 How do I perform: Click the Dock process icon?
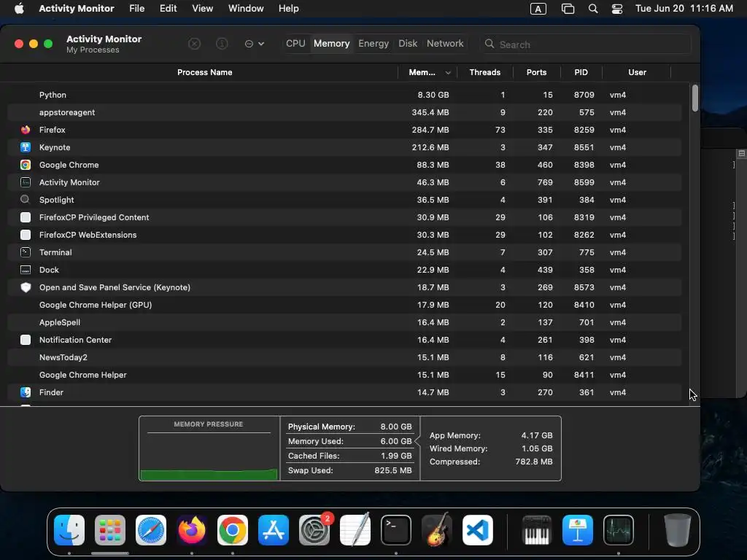[26, 270]
